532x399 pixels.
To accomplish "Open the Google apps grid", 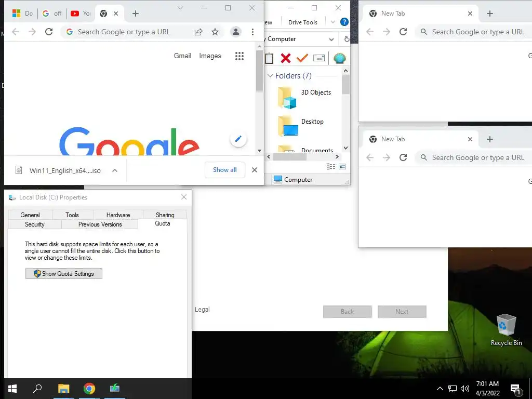I will 240,56.
